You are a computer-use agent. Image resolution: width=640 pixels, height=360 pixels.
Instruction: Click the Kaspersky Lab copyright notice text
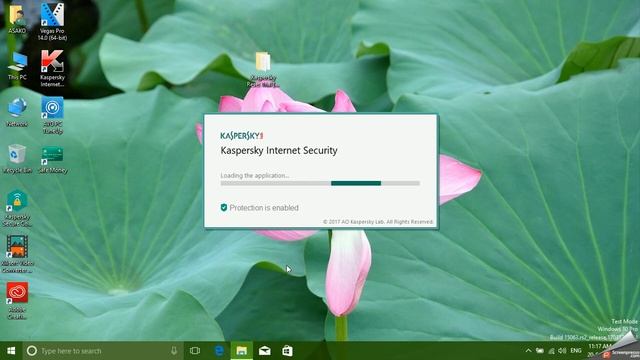(378, 222)
